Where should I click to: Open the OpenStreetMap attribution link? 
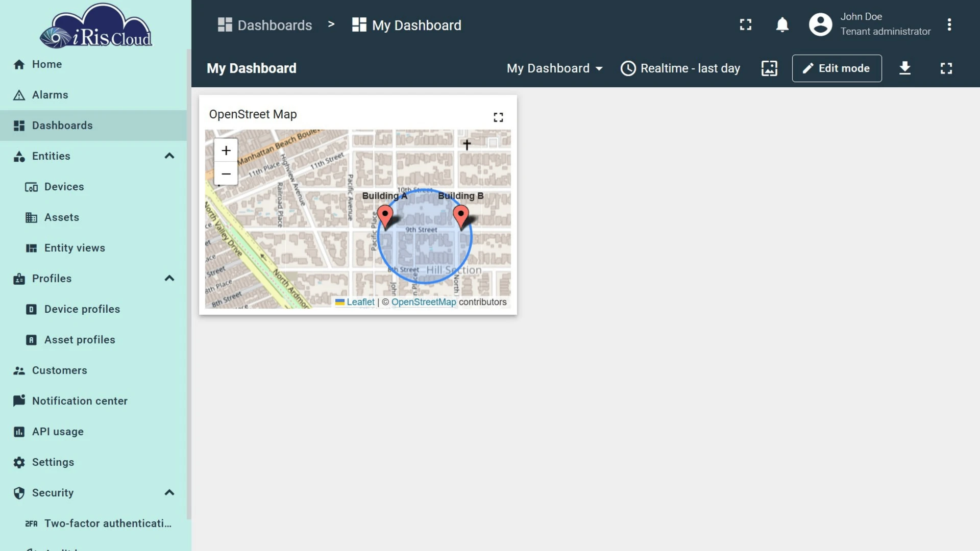click(424, 302)
